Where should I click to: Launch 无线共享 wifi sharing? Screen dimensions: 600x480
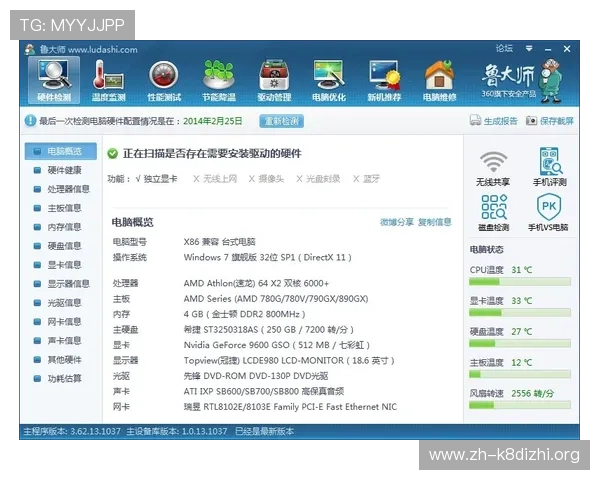coord(493,168)
